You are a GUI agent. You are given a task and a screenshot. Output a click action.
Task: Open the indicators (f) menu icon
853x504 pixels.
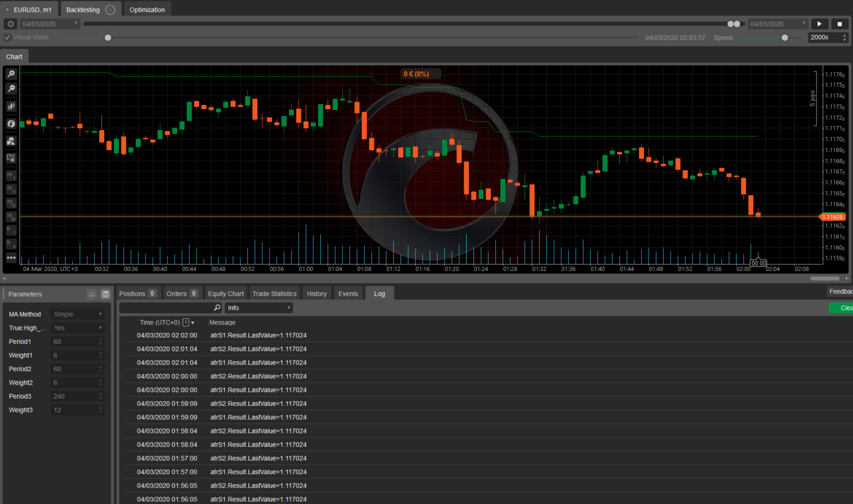[11, 124]
